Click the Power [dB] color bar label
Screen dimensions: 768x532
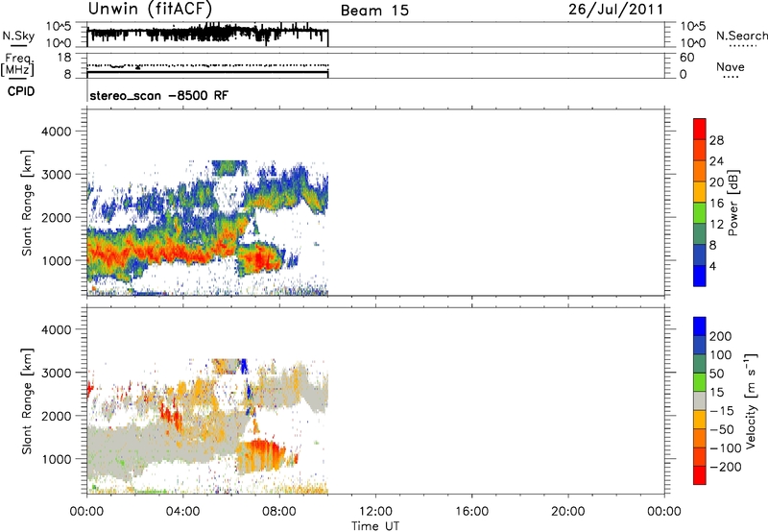pos(732,203)
